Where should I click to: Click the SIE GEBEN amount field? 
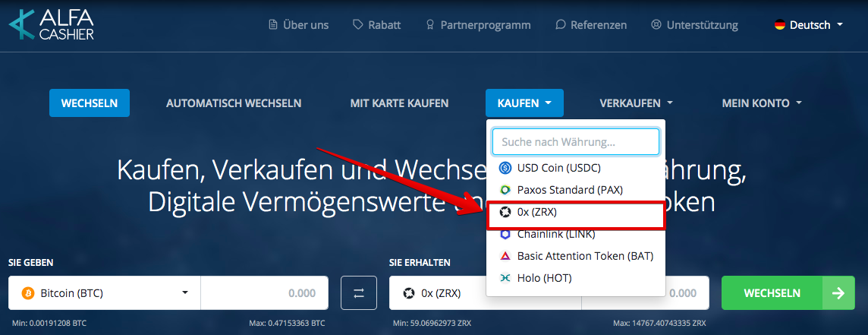pyautogui.click(x=265, y=293)
